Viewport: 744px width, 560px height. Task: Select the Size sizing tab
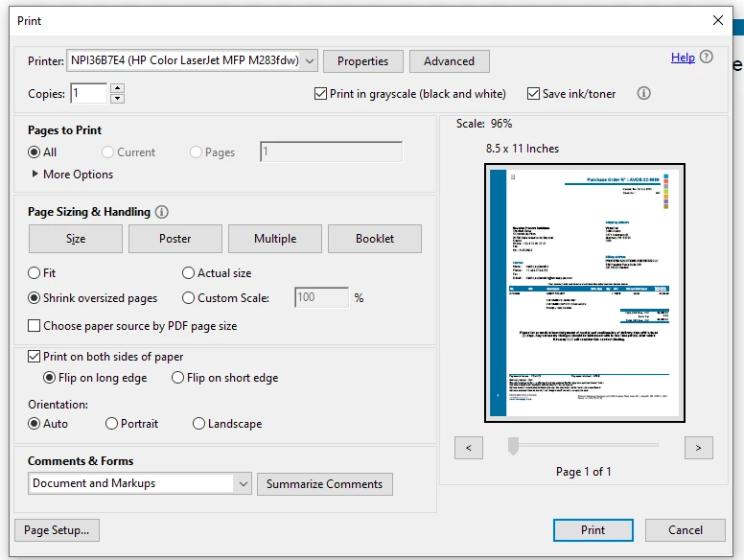[x=76, y=239]
